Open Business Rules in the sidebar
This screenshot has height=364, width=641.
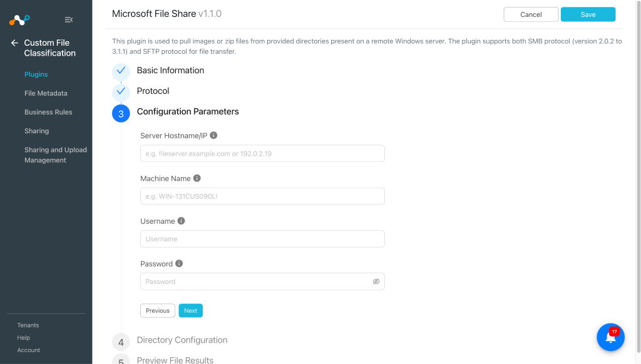(x=48, y=112)
